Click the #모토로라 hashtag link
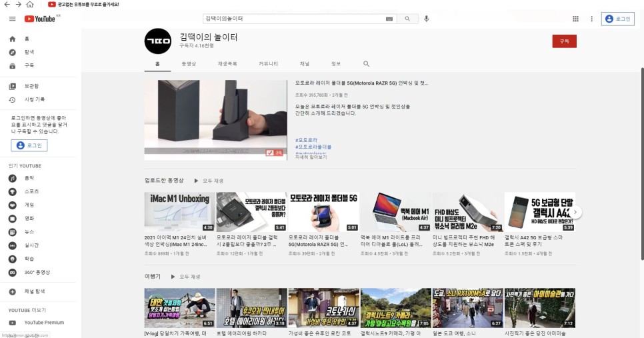This screenshot has height=338, width=644. coord(306,140)
